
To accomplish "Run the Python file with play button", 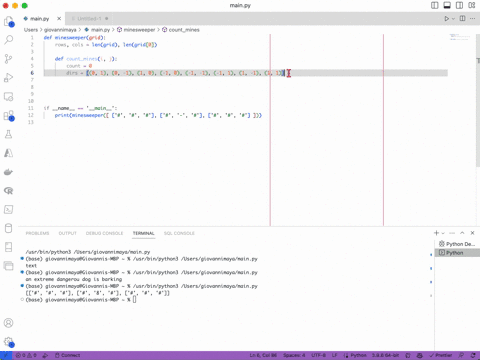I will point(446,19).
